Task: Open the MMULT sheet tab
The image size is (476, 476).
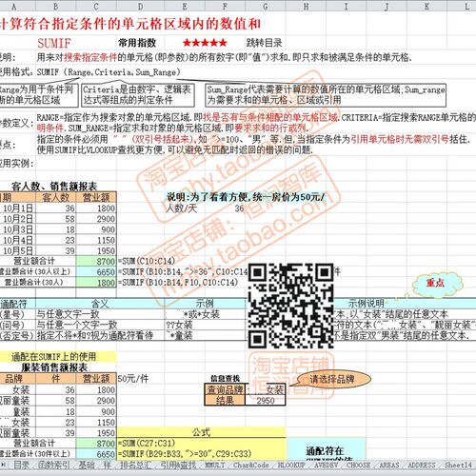Action: [x=215, y=466]
